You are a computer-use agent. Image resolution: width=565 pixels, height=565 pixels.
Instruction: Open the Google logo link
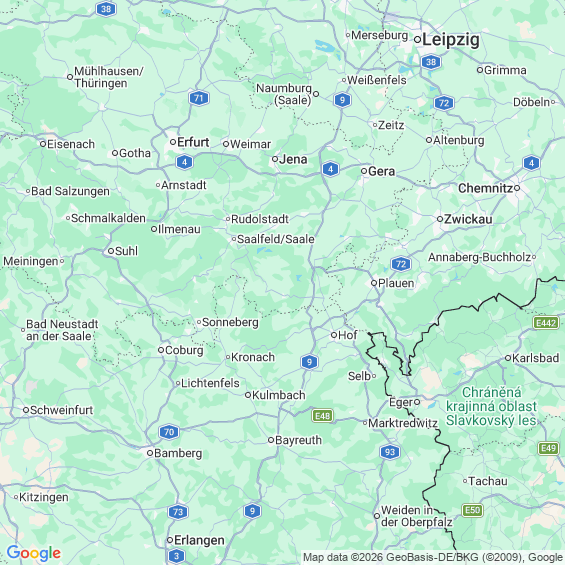(34, 553)
